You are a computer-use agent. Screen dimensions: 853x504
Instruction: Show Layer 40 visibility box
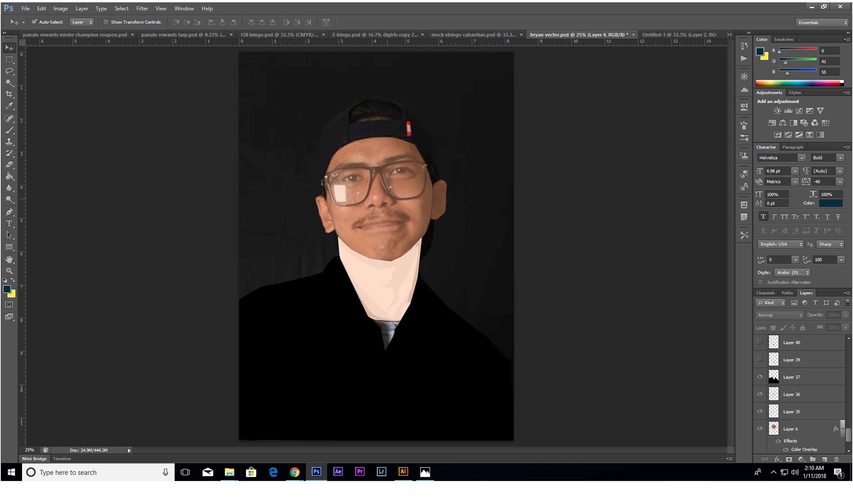coord(760,342)
